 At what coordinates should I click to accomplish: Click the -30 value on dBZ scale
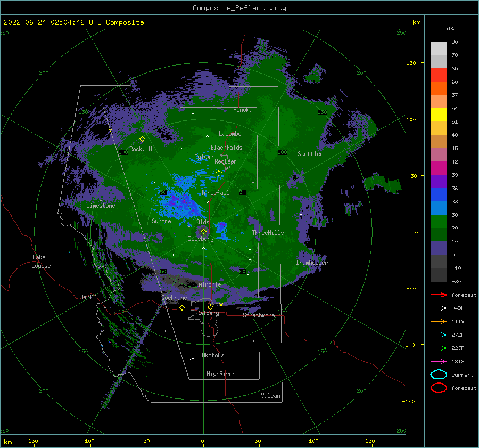pos(456,281)
